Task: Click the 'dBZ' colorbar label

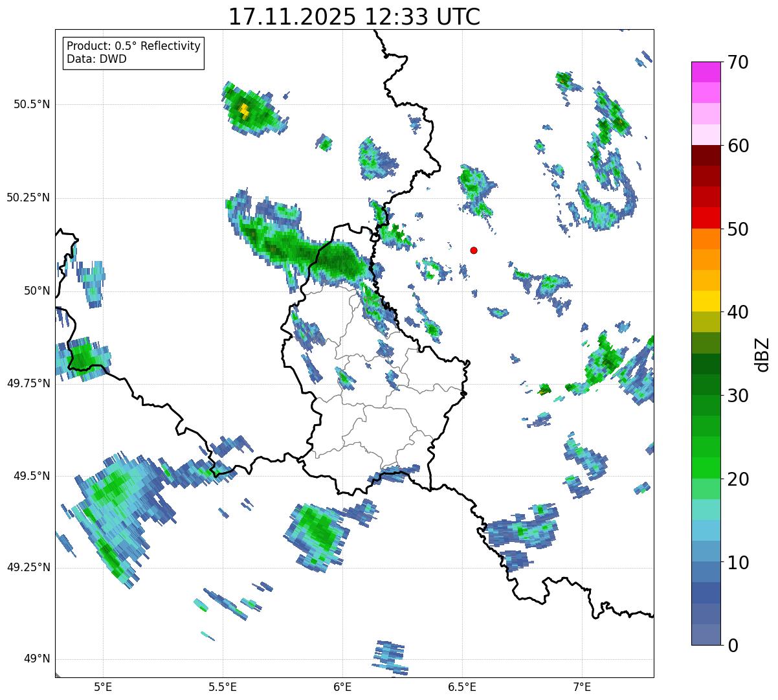Action: [762, 354]
